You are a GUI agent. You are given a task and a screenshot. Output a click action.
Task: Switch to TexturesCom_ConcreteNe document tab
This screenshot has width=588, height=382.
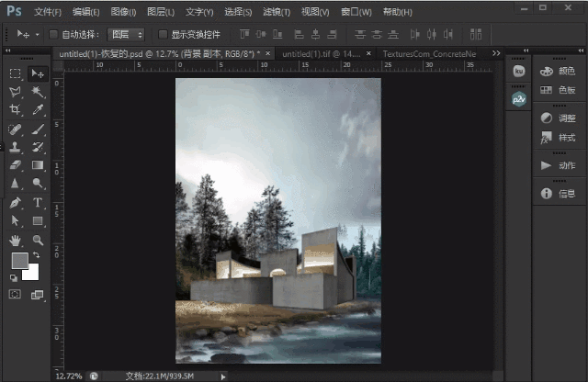429,54
